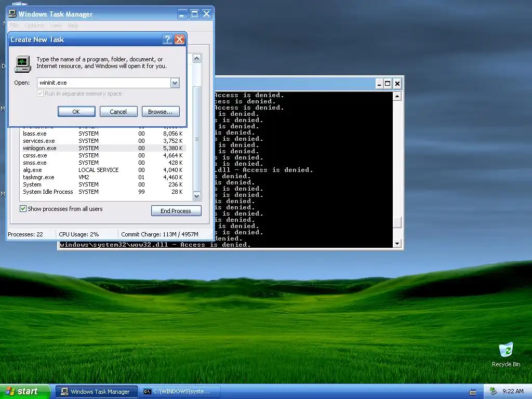Select the smss.exe process row
Viewport: 532px width, 399px height.
104,163
